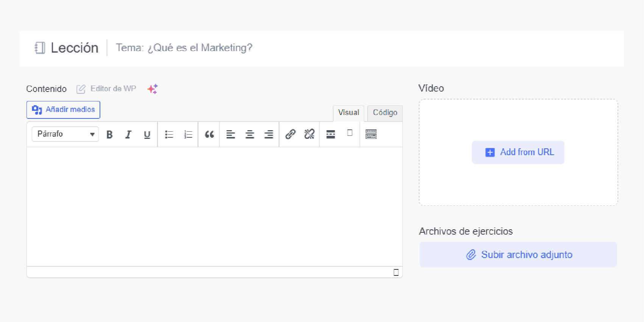Add a blockquote
644x322 pixels.
click(x=209, y=134)
